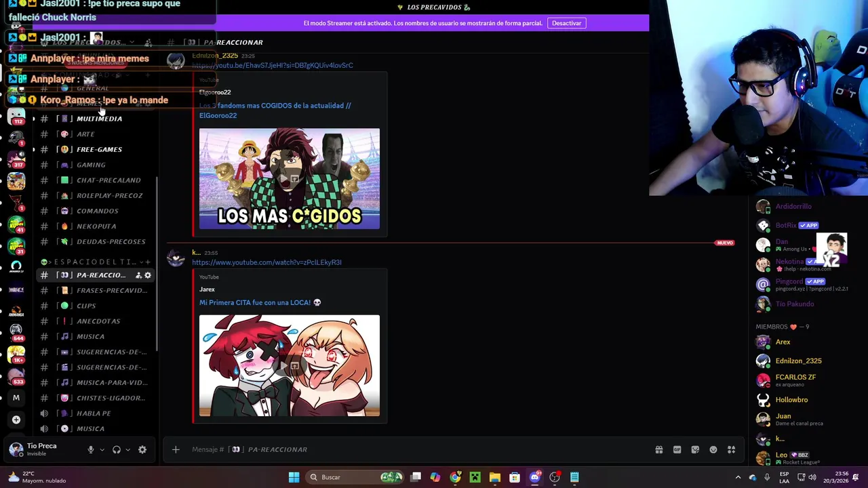Viewport: 868px width, 488px height.
Task: Edit PA-REACCIONAR channel settings gear
Action: coord(148,275)
